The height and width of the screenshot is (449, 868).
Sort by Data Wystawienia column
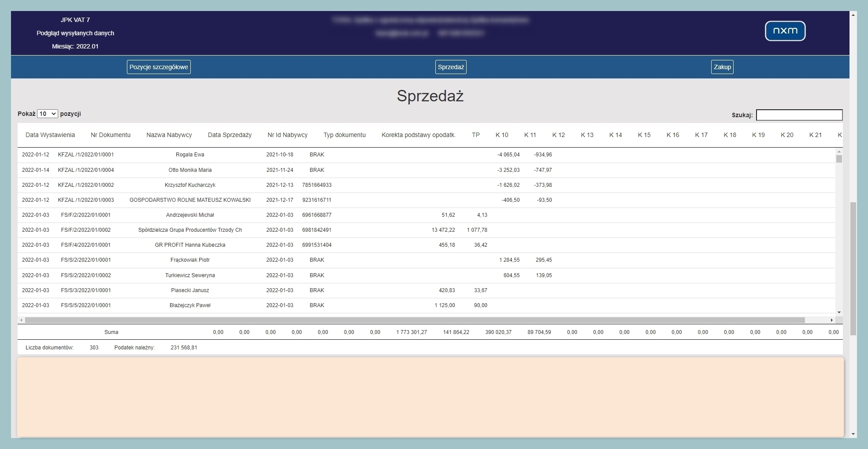pos(50,135)
